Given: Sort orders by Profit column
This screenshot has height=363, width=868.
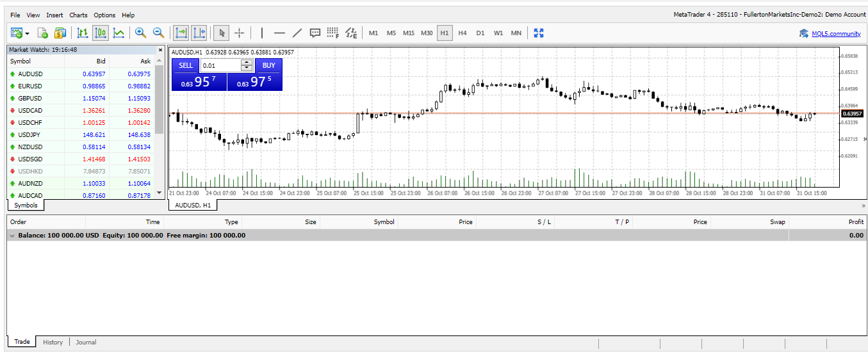Looking at the screenshot, I should point(856,222).
